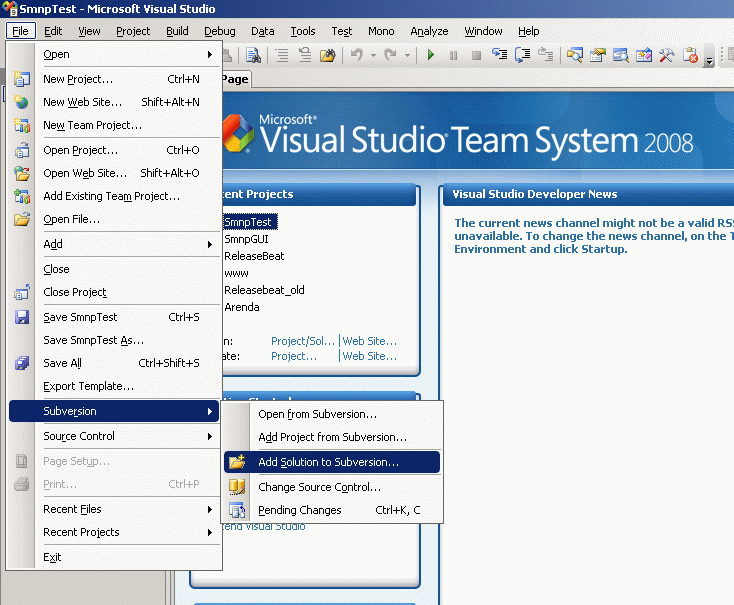Click the Undo toolbar icon
The height and width of the screenshot is (605, 734).
(x=357, y=55)
